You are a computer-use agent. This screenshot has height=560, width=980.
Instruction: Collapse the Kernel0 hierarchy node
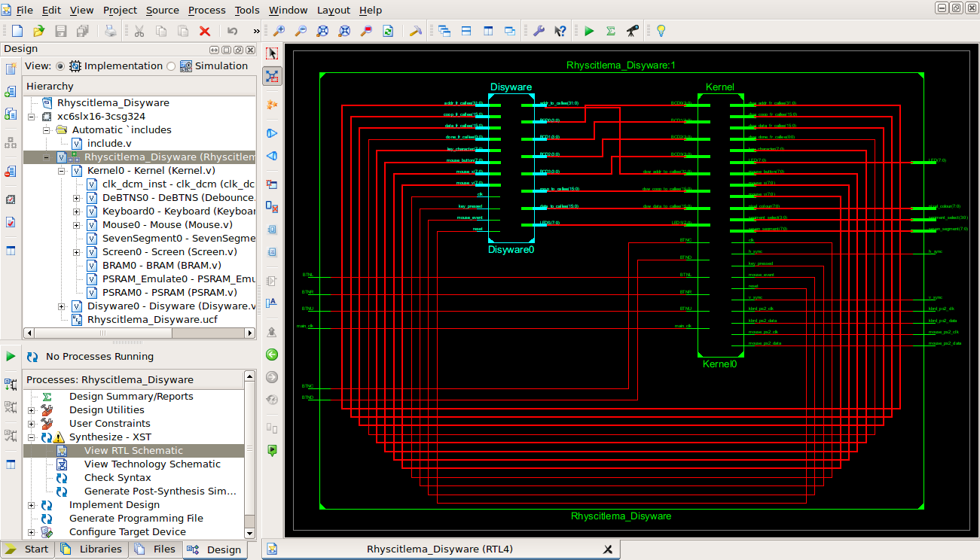(62, 171)
